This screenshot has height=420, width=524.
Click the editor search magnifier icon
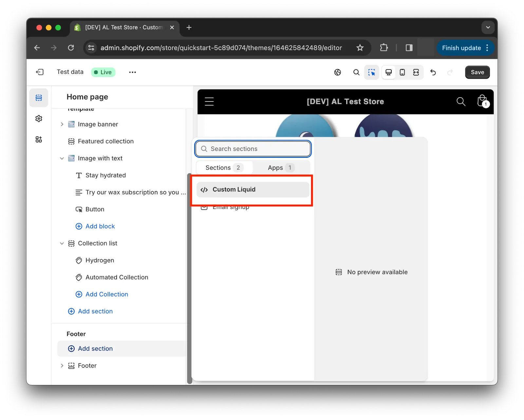pyautogui.click(x=356, y=72)
